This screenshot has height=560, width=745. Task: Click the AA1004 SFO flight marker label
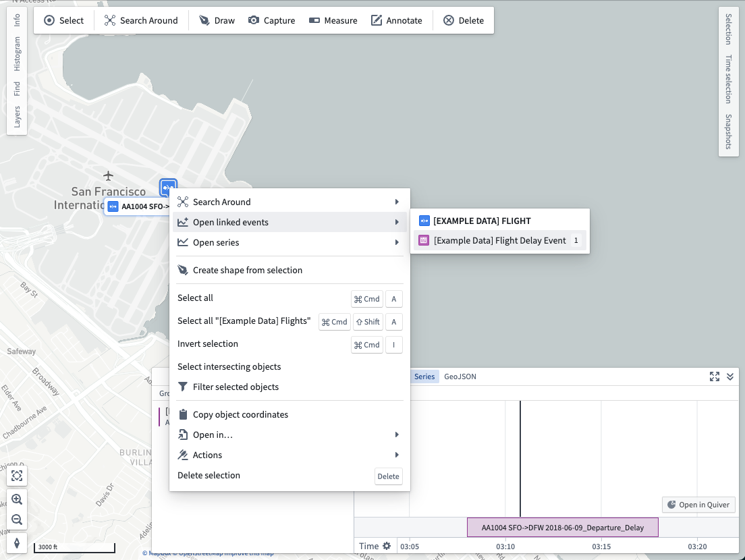tap(138, 206)
